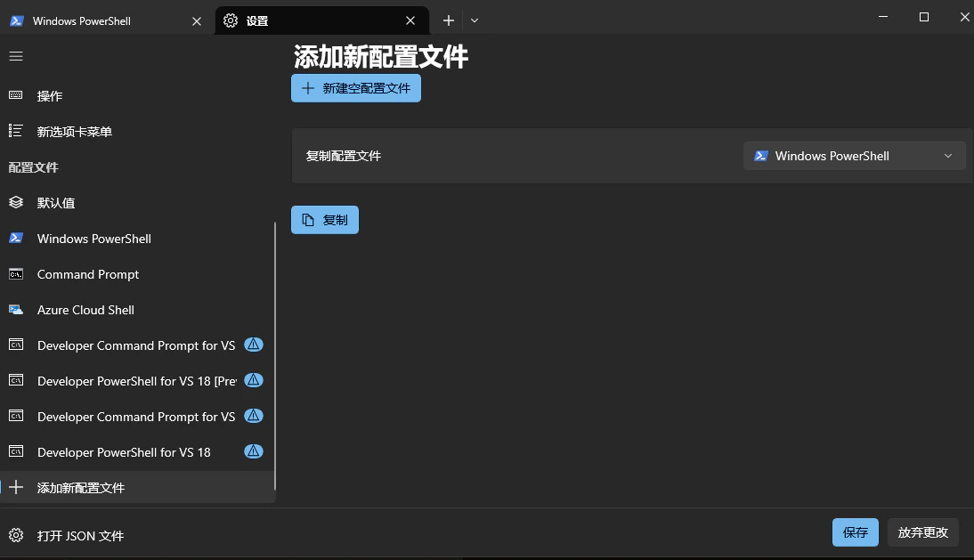Click warning badge on Developer PowerShell for VS 18
The image size is (974, 560).
254,451
